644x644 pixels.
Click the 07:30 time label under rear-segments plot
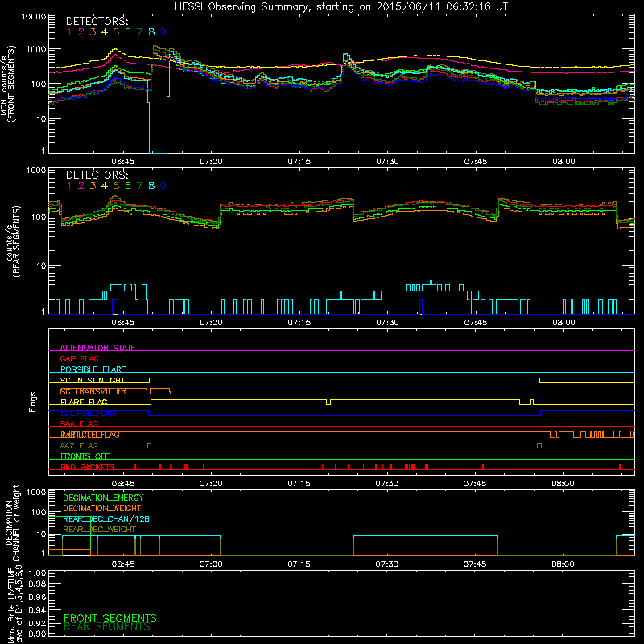387,323
